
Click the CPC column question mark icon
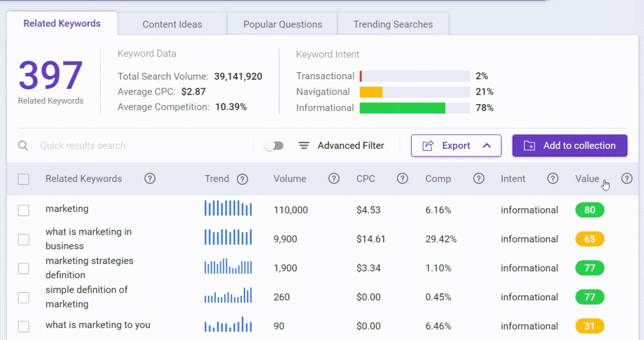tap(403, 178)
